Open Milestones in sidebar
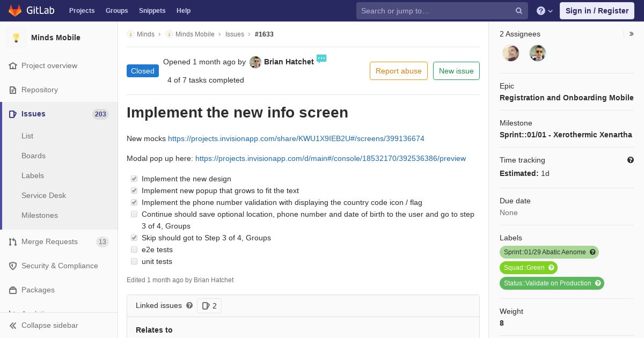 (x=40, y=215)
